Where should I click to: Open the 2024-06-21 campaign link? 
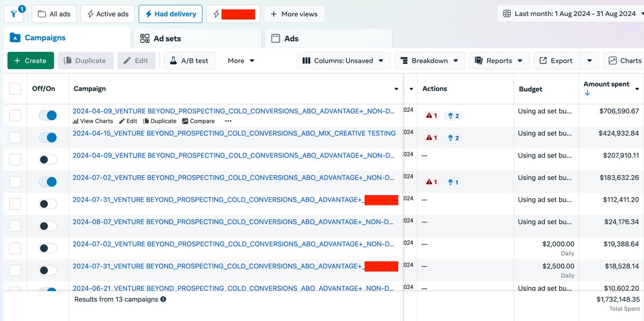(x=234, y=288)
